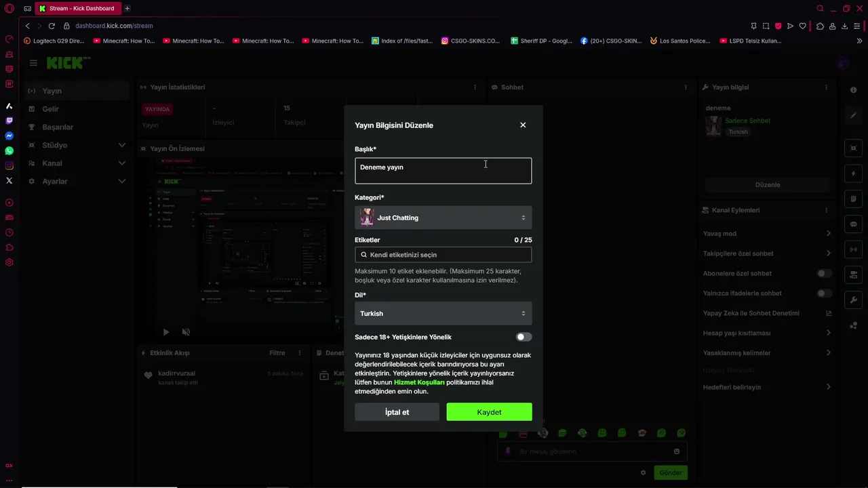Open the Hizmet Koşulları link
868x488 pixels.
click(419, 382)
